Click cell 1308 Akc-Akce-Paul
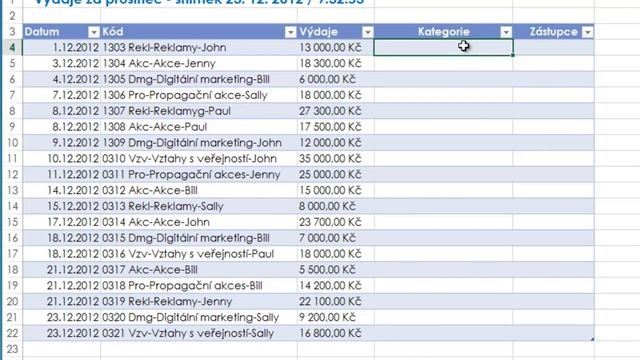 point(199,127)
